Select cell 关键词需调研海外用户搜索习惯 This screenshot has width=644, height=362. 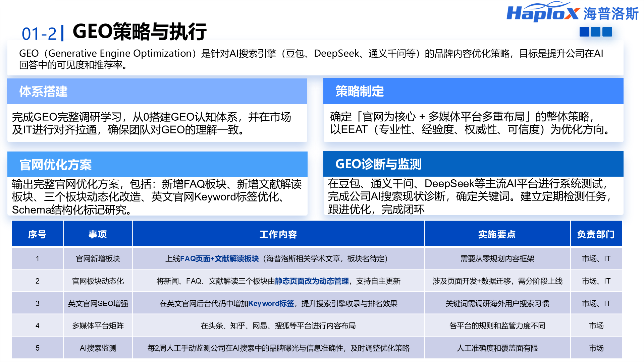(x=497, y=303)
